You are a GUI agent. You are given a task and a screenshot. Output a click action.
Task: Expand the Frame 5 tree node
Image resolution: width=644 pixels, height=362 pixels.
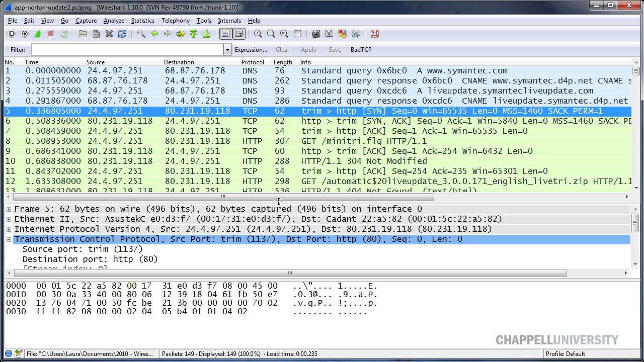(9, 209)
